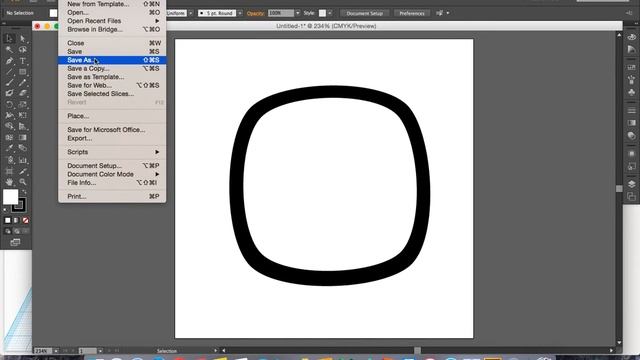Choose Save as Template... menu item
This screenshot has width=640, height=360.
[x=112, y=77]
